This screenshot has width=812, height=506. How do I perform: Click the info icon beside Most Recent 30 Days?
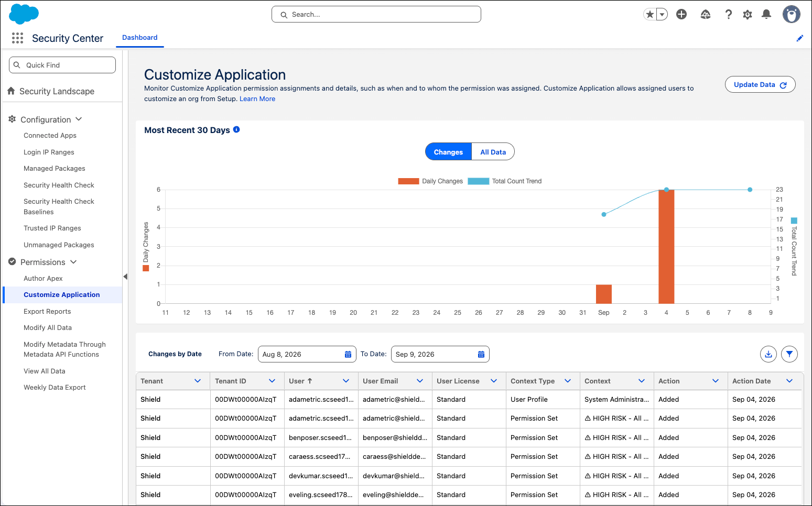pos(236,129)
